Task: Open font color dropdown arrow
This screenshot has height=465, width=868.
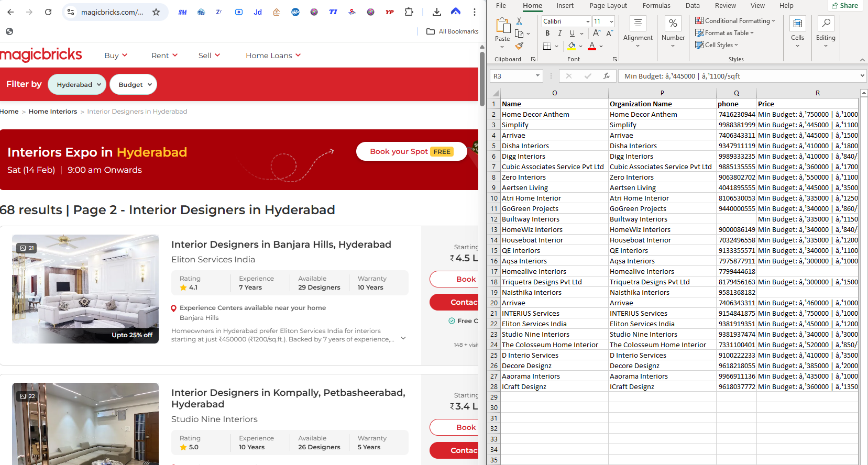Action: (601, 46)
